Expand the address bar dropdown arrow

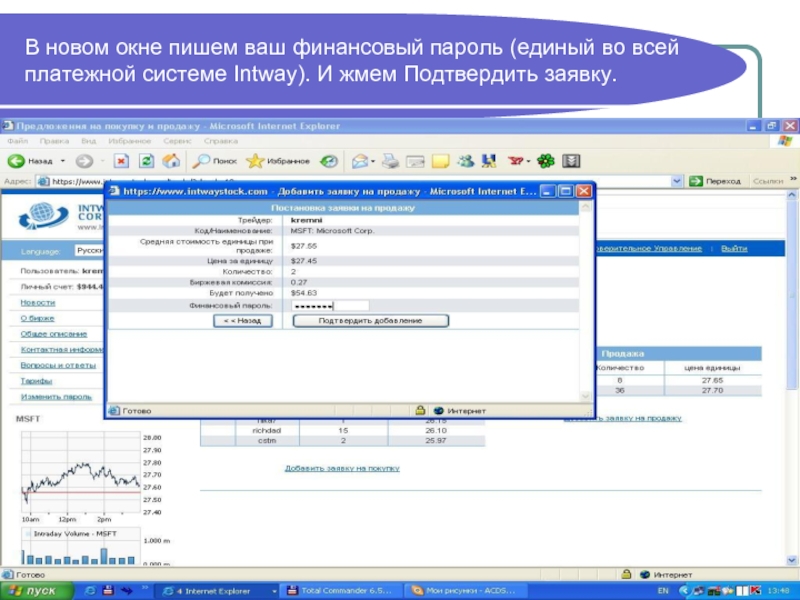[677, 181]
